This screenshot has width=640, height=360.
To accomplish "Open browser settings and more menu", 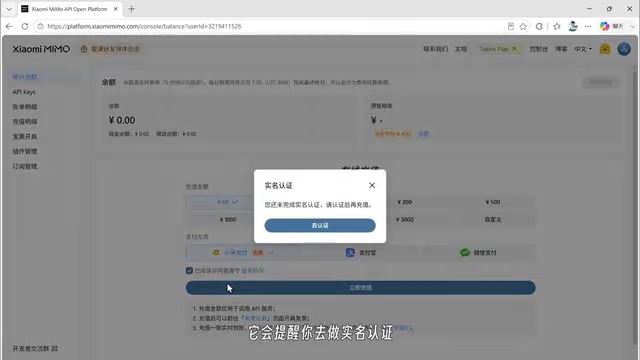I will (588, 26).
